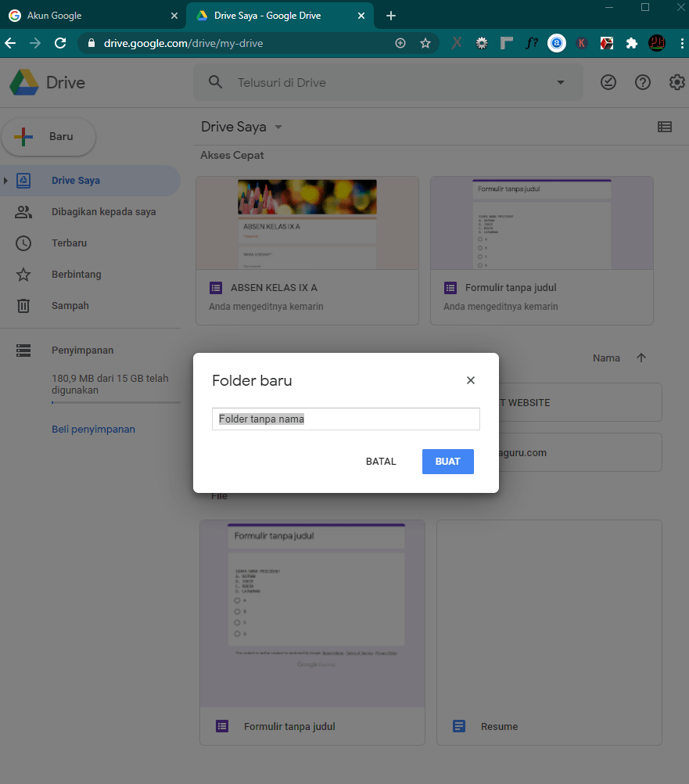The width and height of the screenshot is (689, 784).
Task: Open the Resume document file
Action: [549, 632]
